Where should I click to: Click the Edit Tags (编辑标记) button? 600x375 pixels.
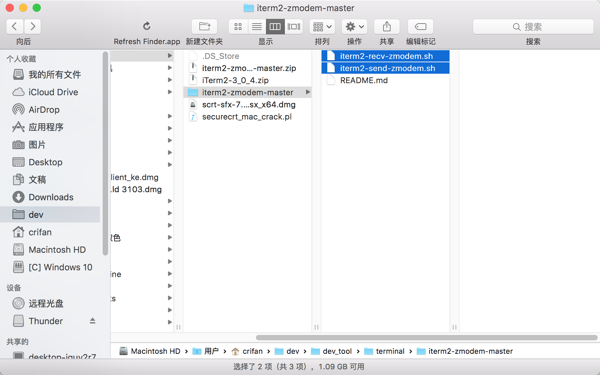[x=421, y=26]
